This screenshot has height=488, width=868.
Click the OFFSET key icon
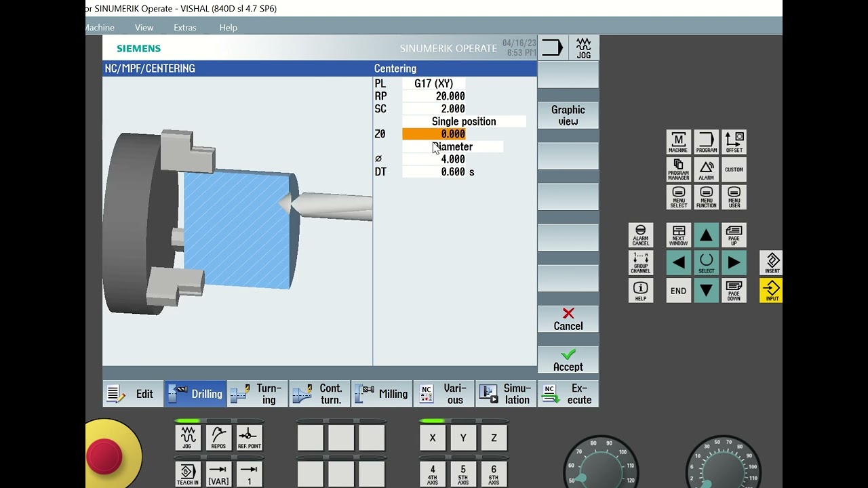(x=734, y=142)
